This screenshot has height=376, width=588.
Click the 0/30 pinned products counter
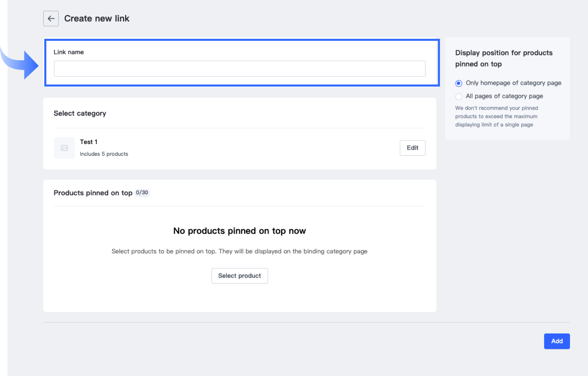point(142,193)
